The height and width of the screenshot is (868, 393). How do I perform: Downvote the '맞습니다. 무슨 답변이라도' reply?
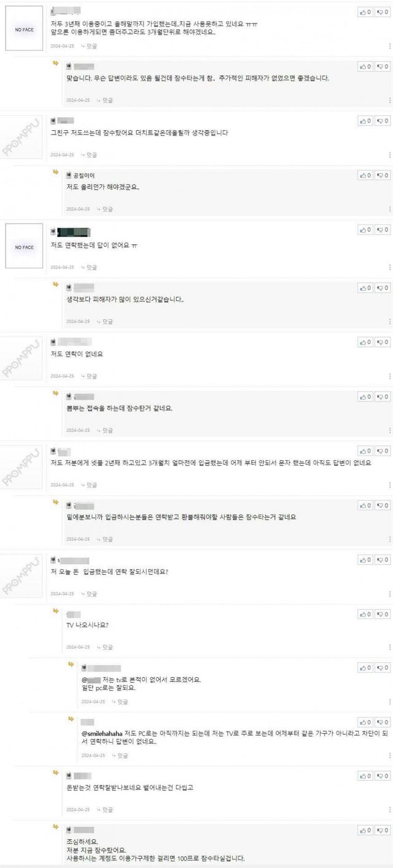(383, 67)
